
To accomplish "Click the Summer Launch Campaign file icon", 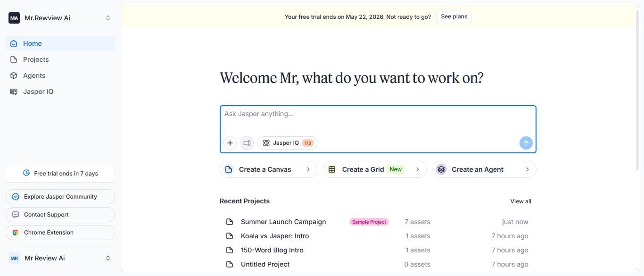I will coord(230,222).
